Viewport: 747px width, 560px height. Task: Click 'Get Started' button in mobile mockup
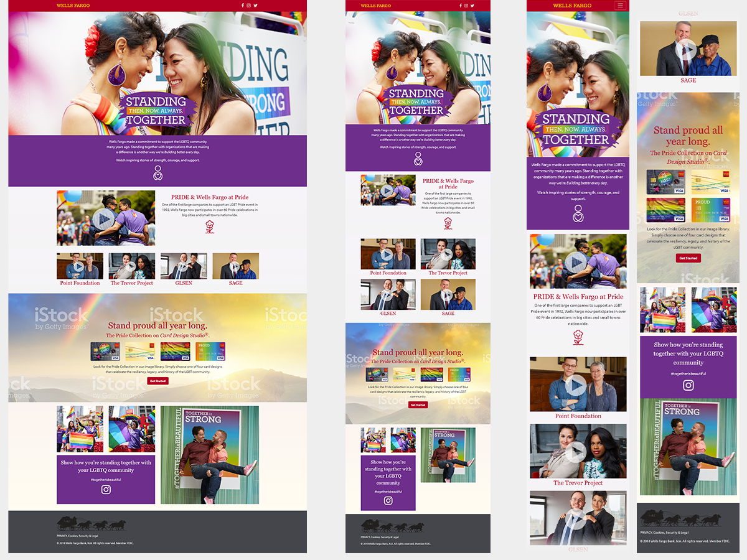[688, 258]
